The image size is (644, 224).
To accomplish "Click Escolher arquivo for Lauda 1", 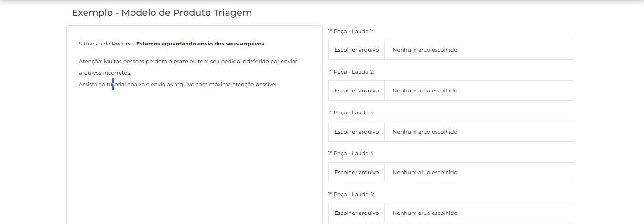I will 357,50.
